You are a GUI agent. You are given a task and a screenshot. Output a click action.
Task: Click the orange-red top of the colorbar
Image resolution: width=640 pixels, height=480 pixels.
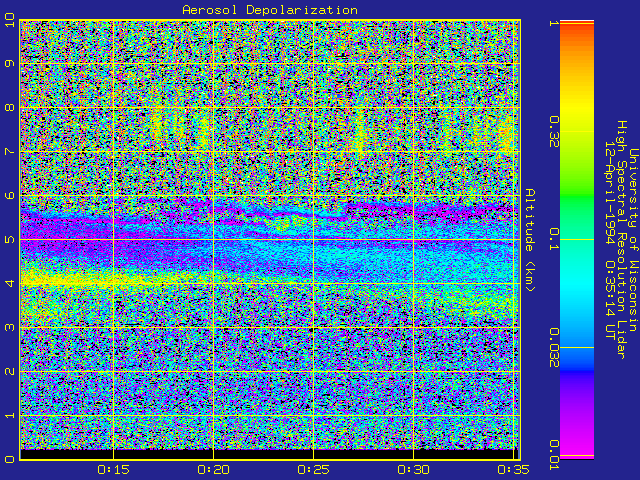click(x=577, y=35)
